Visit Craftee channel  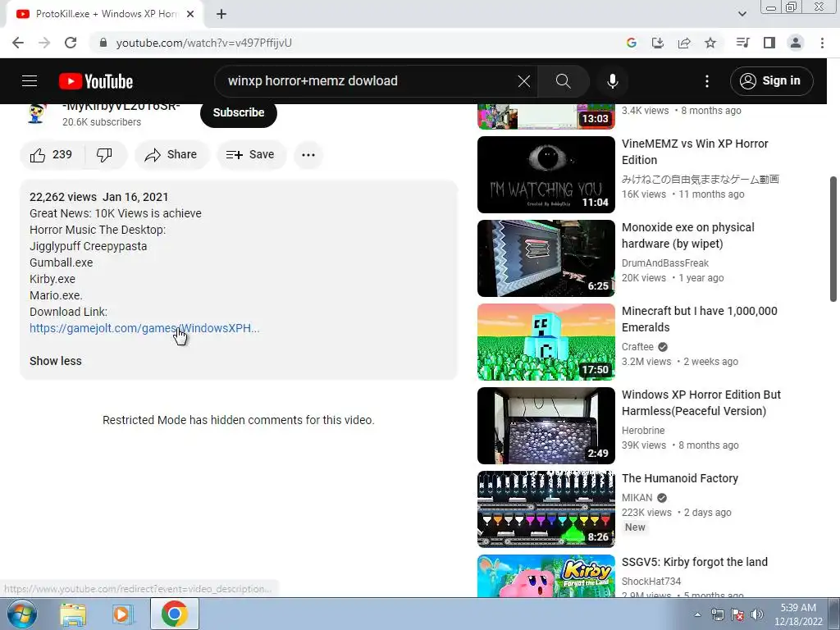[637, 347]
